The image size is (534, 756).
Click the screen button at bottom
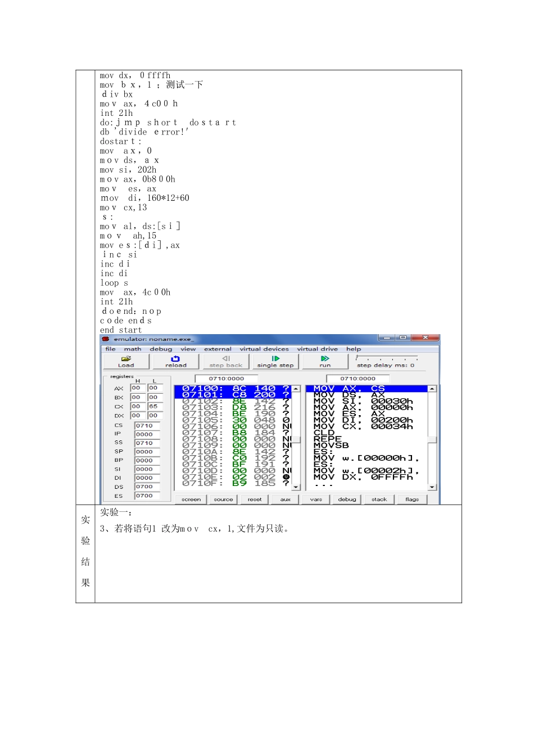tap(191, 499)
